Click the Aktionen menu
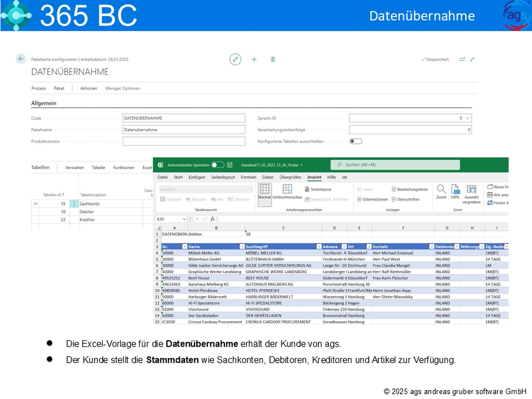 (x=88, y=88)
